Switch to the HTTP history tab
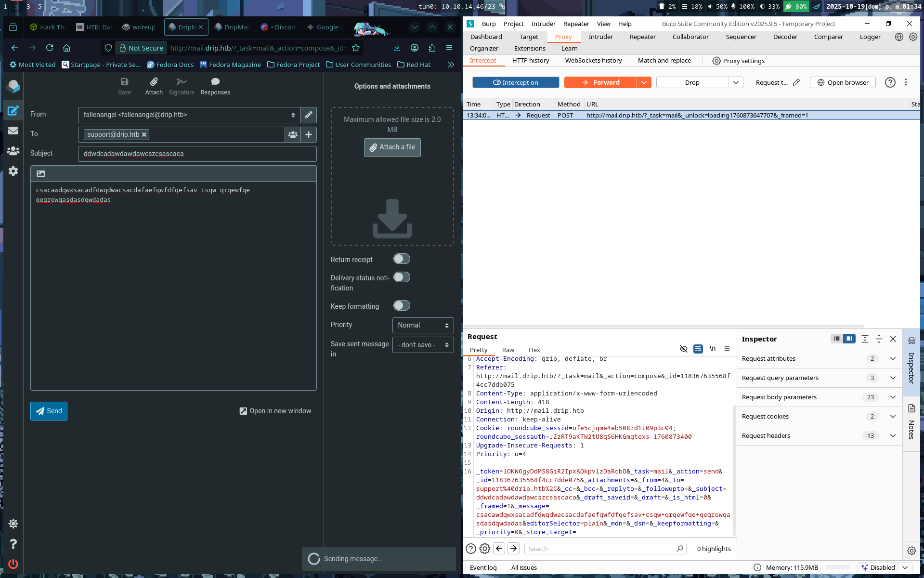The width and height of the screenshot is (924, 578). coord(530,61)
